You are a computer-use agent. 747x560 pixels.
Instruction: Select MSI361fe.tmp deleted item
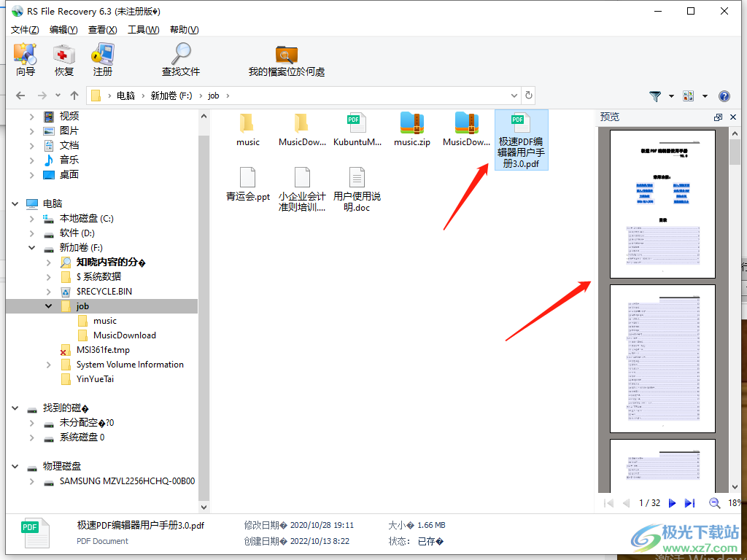[103, 350]
